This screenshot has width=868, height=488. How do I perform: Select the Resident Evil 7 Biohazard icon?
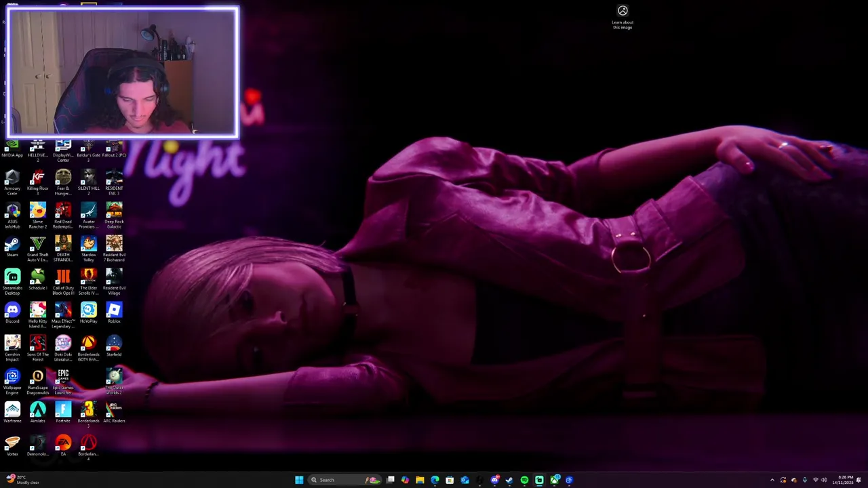[x=114, y=249]
